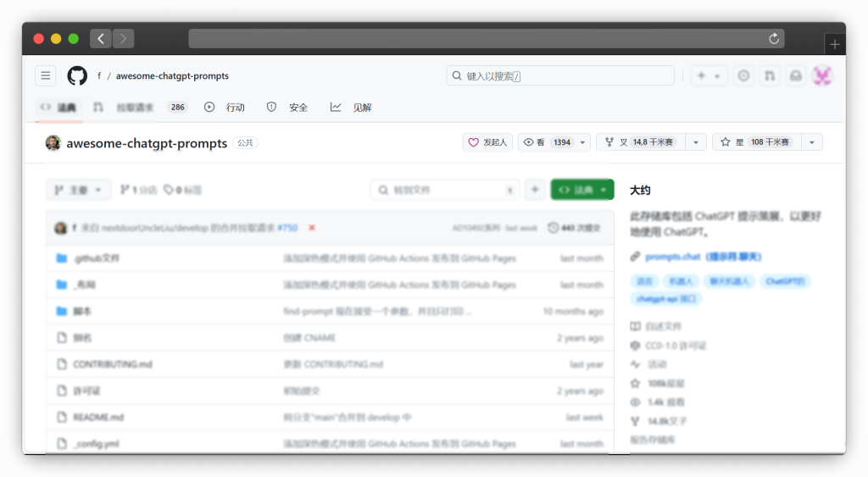Focus the GitHub search field

click(x=560, y=75)
